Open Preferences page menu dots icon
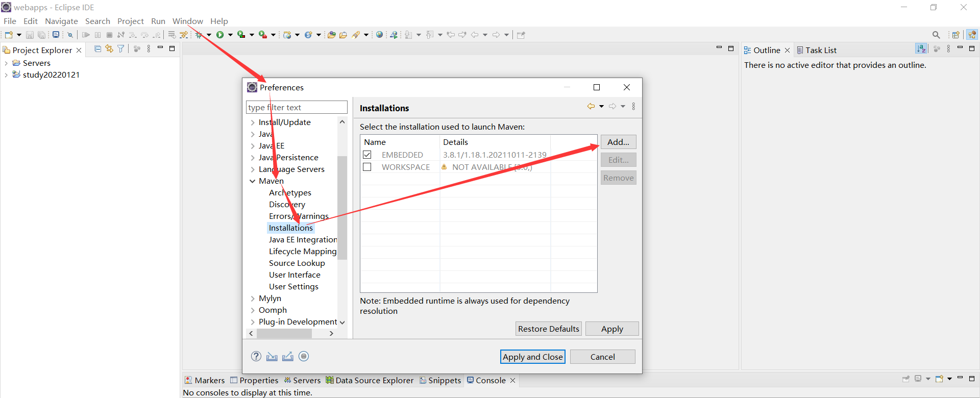Image resolution: width=980 pixels, height=398 pixels. tap(633, 106)
